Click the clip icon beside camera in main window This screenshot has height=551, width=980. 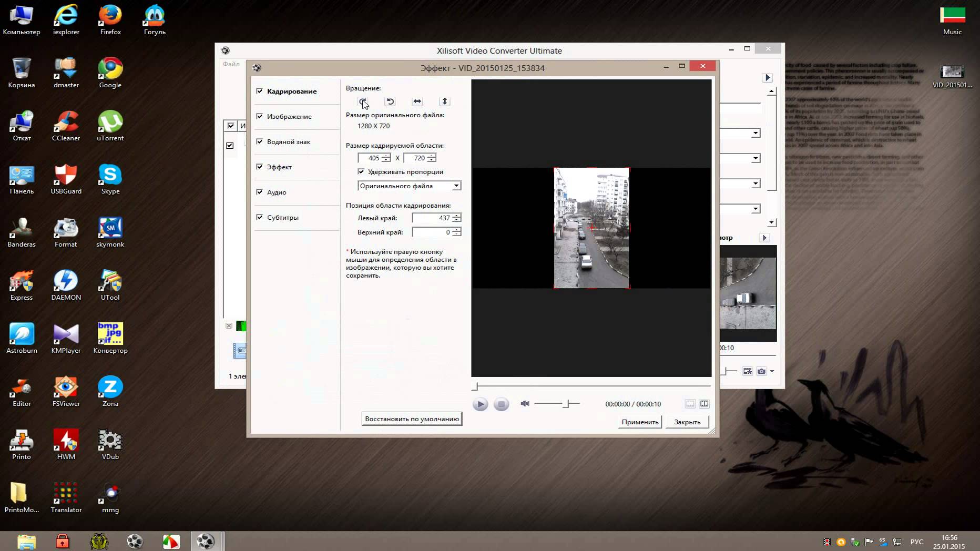point(747,371)
